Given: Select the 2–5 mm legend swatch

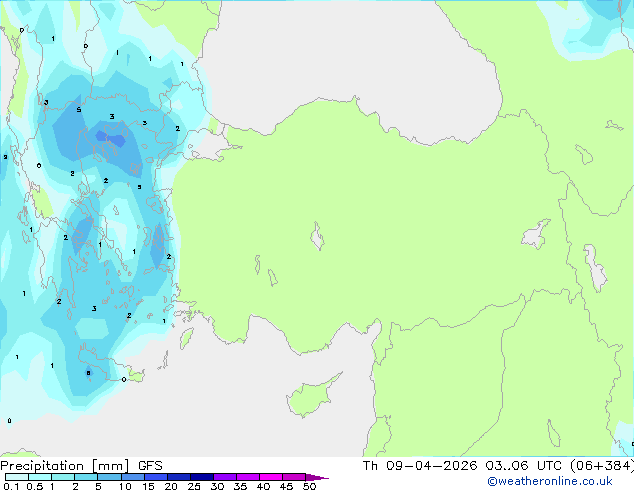Looking at the screenshot, I should [86, 477].
